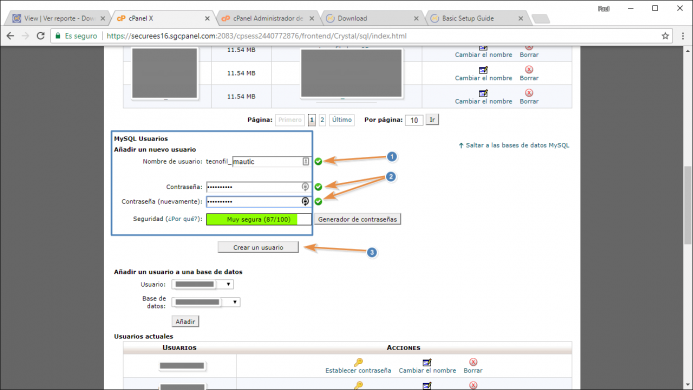
Task: Go to the Último page
Action: [x=342, y=120]
